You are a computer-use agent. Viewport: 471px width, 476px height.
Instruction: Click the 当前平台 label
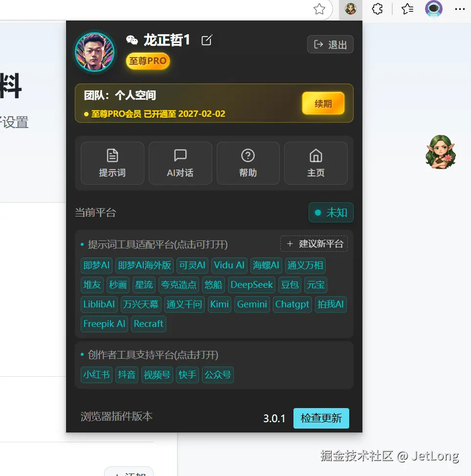pyautogui.click(x=95, y=213)
